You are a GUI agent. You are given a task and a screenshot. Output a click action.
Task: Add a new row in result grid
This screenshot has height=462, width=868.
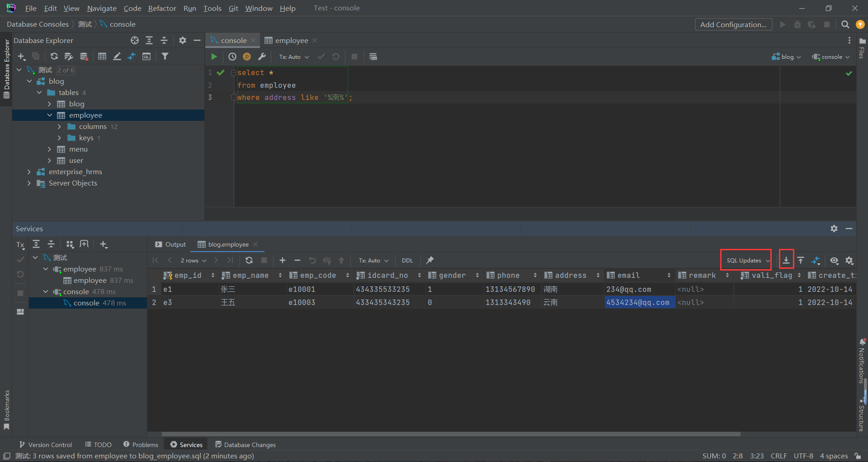[282, 260]
